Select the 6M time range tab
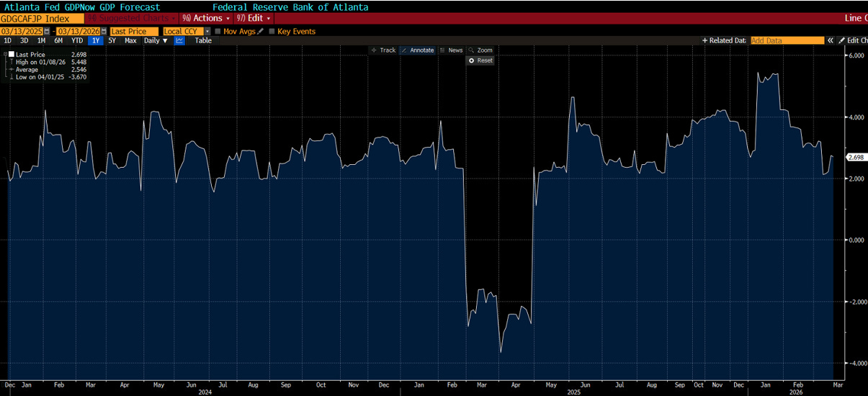The width and height of the screenshot is (868, 396). point(58,40)
